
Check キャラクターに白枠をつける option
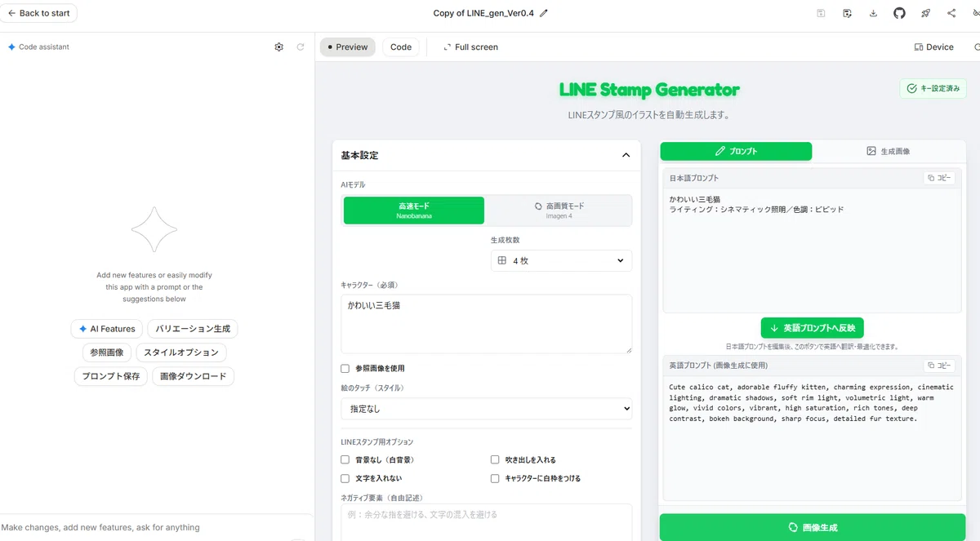[495, 478]
